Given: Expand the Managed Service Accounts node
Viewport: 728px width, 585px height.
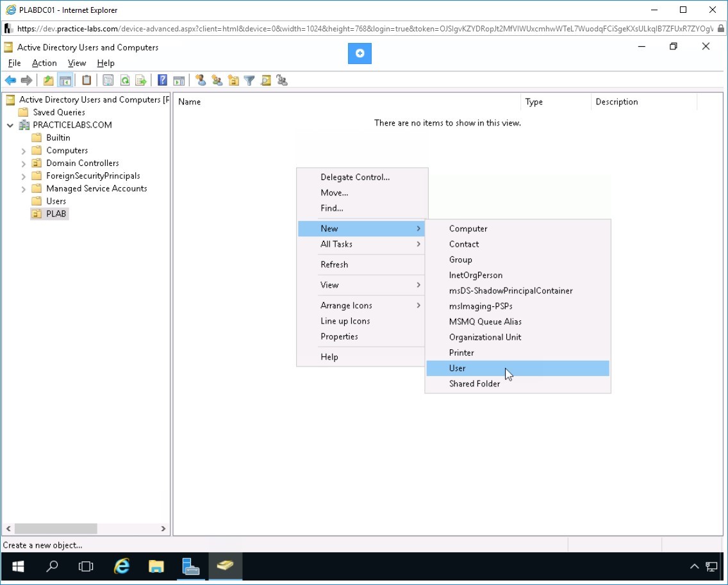Looking at the screenshot, I should [23, 189].
